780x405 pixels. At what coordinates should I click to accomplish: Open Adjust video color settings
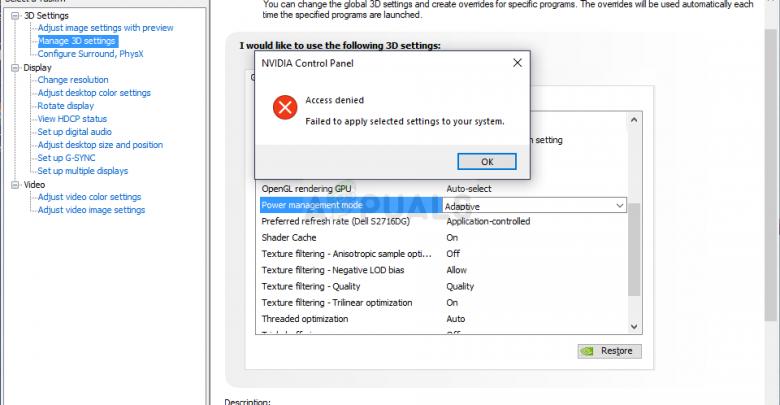[x=89, y=197]
